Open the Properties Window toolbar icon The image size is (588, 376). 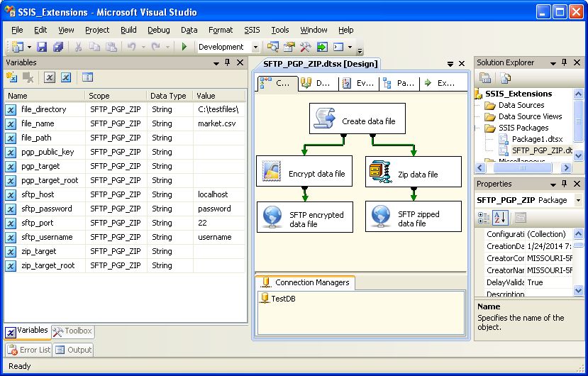click(289, 47)
